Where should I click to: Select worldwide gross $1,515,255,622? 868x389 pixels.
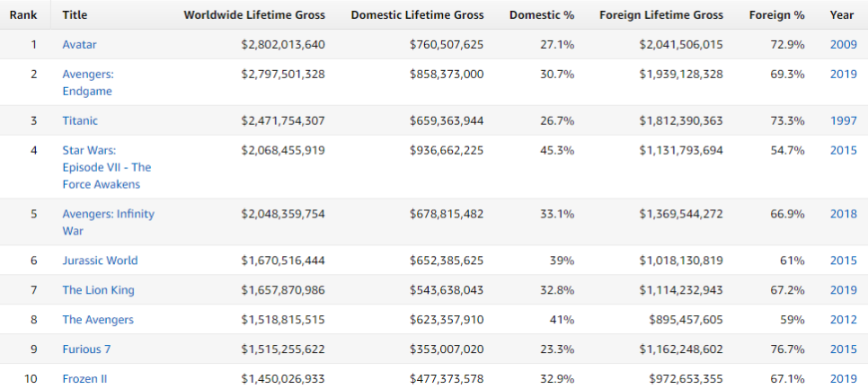pos(283,349)
